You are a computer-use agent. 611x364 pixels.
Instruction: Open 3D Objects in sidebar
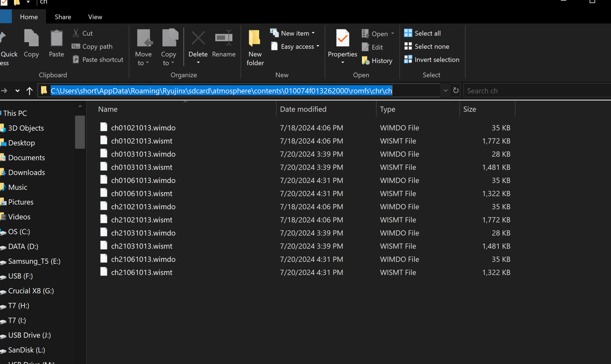[26, 128]
